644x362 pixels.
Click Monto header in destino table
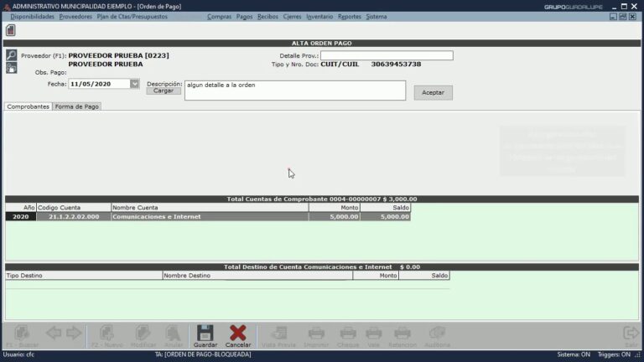pos(376,276)
